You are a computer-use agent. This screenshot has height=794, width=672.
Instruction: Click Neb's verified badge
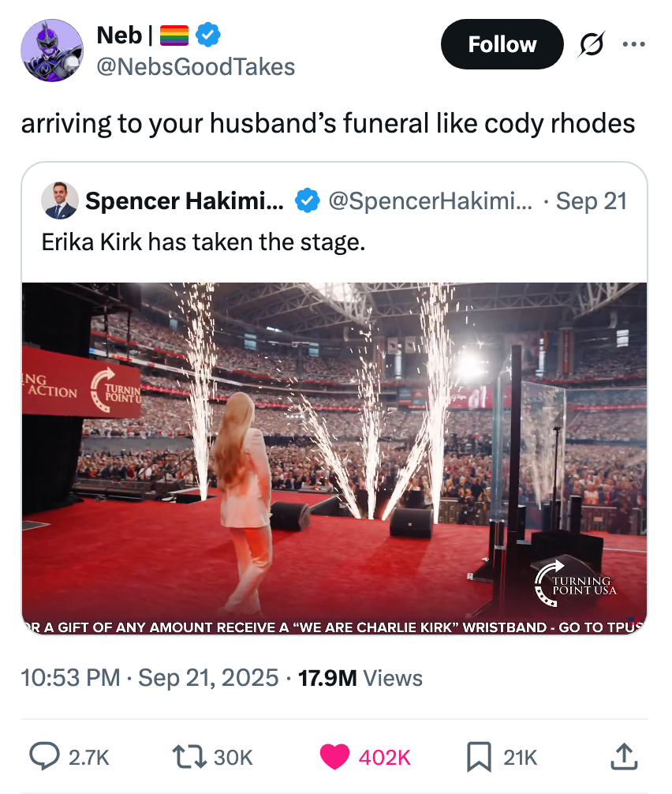coord(206,35)
